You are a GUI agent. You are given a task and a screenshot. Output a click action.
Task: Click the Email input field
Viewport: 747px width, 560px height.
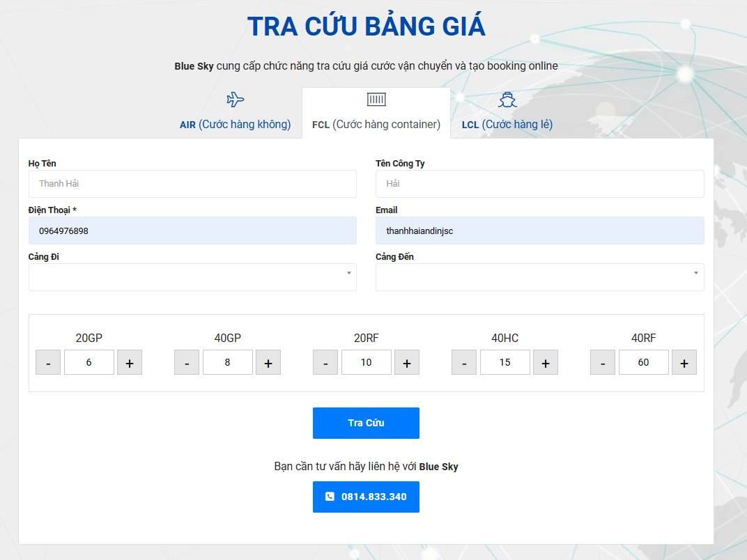(540, 230)
